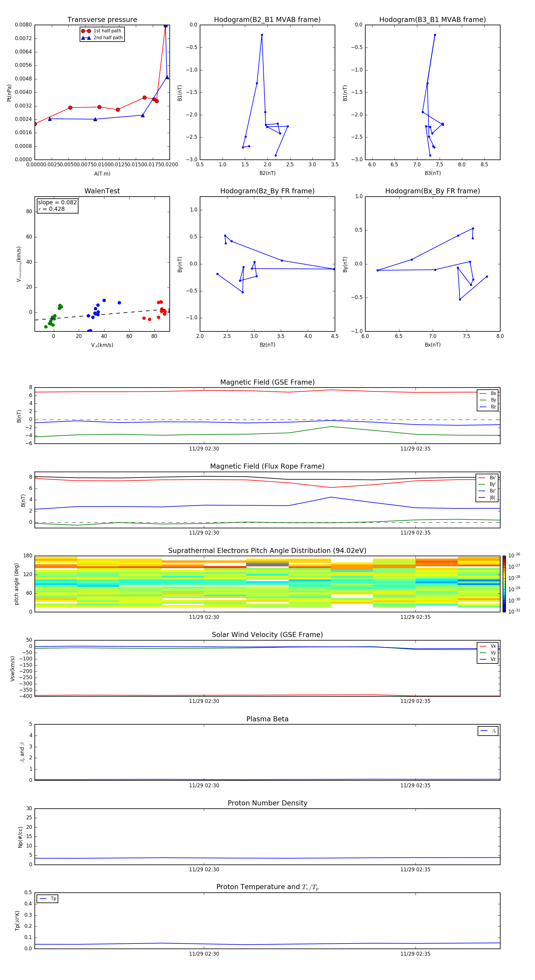Select '2nd half path' legend entry

102,38
